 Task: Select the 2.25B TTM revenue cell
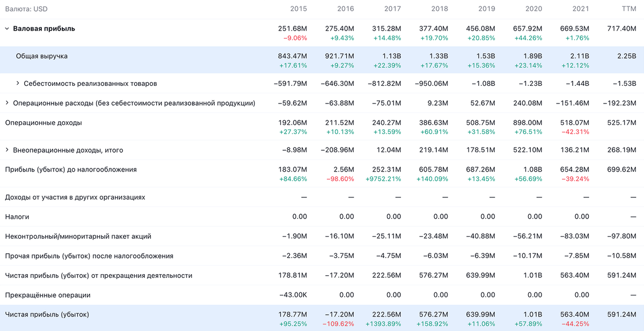pyautogui.click(x=626, y=56)
